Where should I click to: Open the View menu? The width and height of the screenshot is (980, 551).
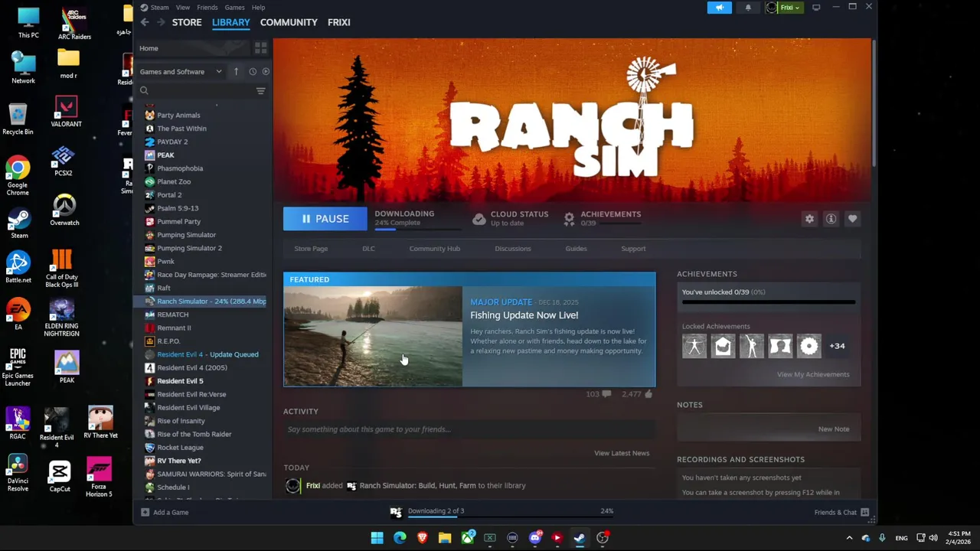pyautogui.click(x=183, y=8)
